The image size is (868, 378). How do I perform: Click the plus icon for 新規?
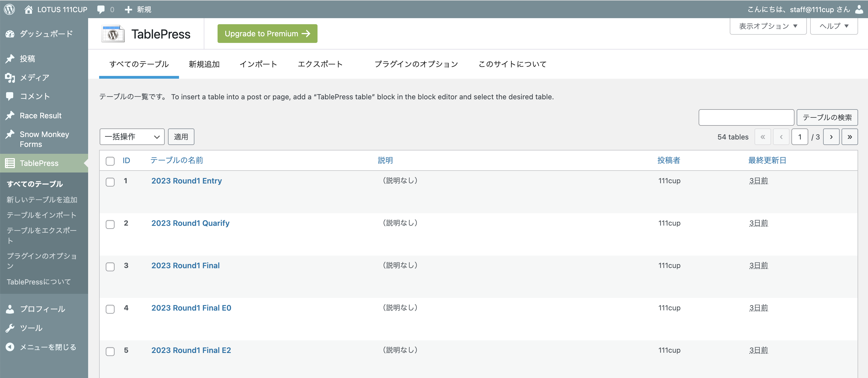click(128, 9)
